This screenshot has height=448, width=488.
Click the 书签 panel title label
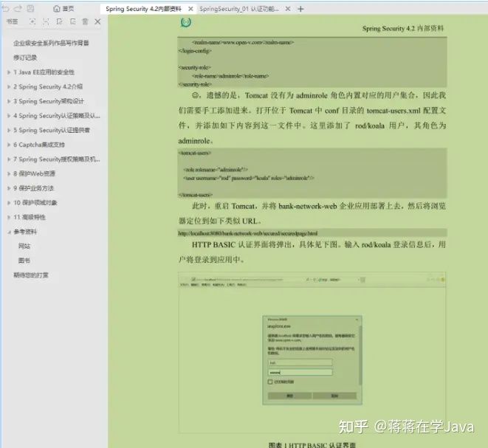pyautogui.click(x=12, y=21)
